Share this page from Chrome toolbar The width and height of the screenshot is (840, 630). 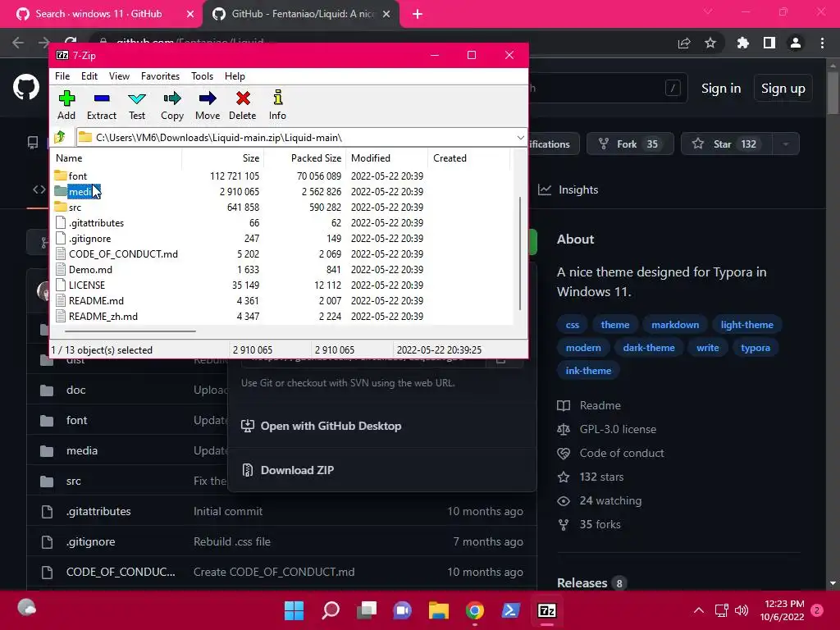[684, 43]
